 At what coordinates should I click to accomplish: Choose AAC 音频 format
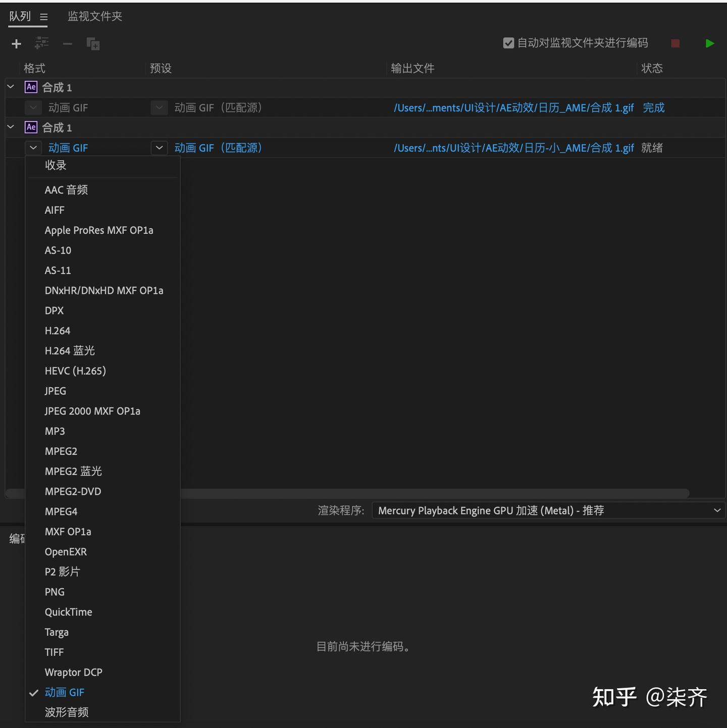coord(103,190)
